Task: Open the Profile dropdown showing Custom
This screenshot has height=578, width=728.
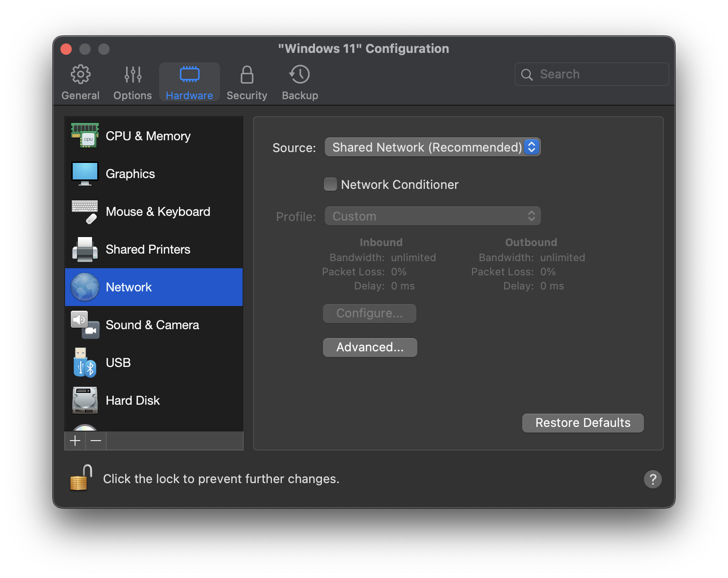Action: pyautogui.click(x=432, y=216)
